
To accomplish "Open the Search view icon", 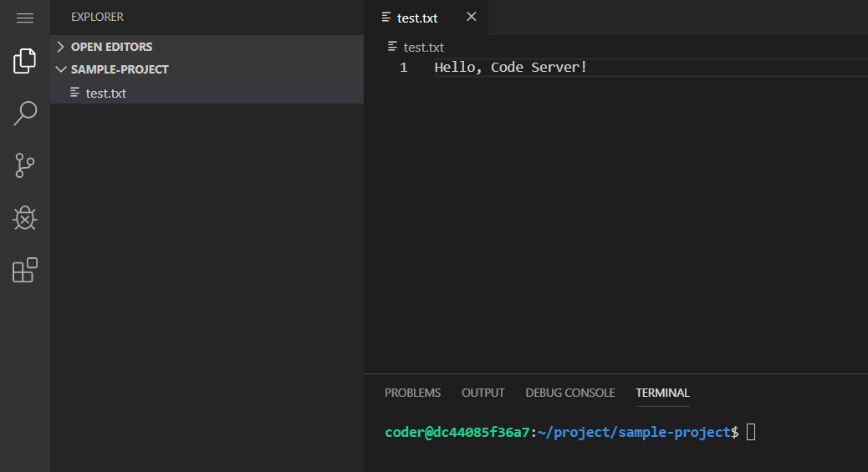I will tap(25, 113).
